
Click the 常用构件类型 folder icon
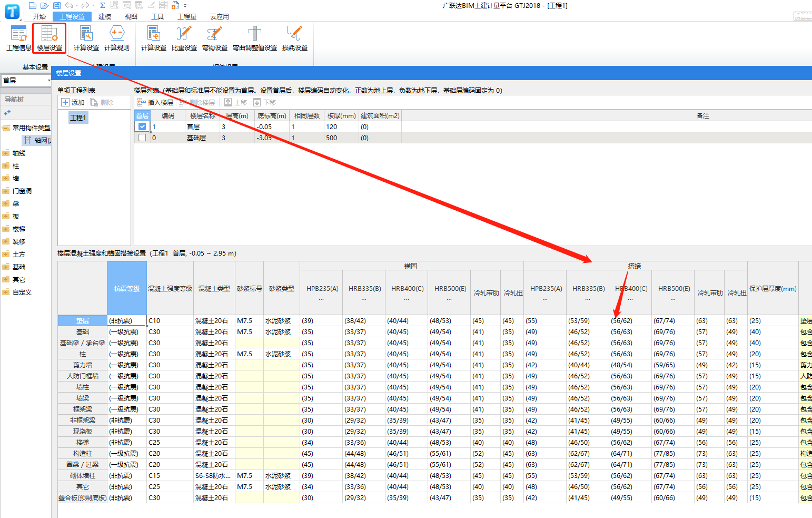pos(6,128)
